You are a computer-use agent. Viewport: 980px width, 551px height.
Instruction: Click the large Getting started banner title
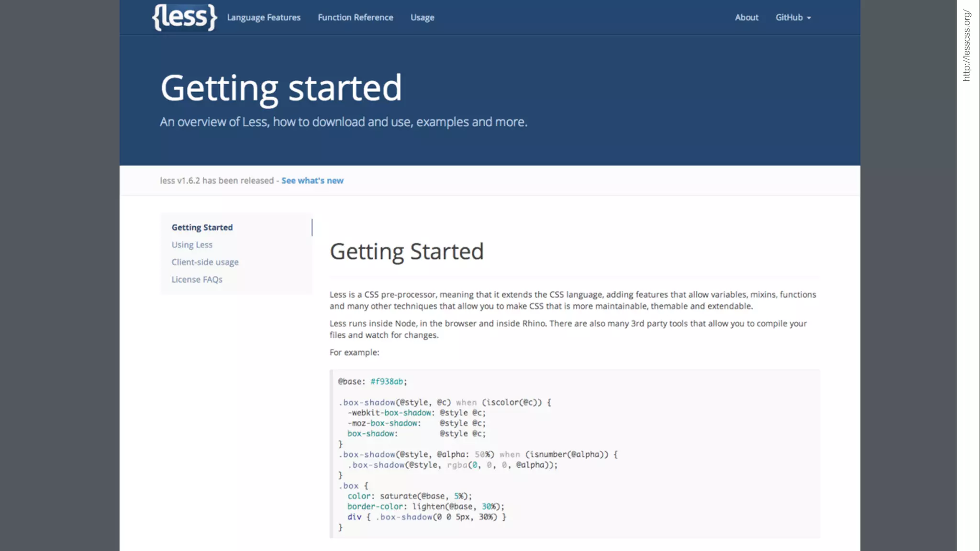(281, 88)
